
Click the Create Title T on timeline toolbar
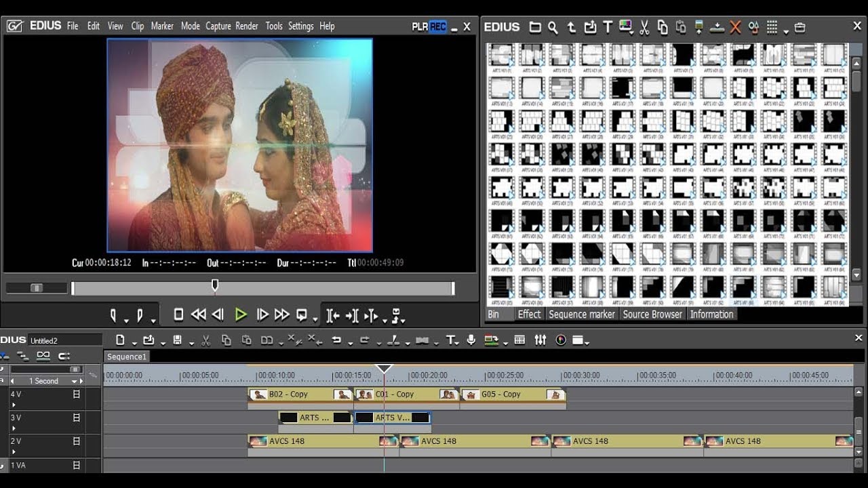pos(450,340)
